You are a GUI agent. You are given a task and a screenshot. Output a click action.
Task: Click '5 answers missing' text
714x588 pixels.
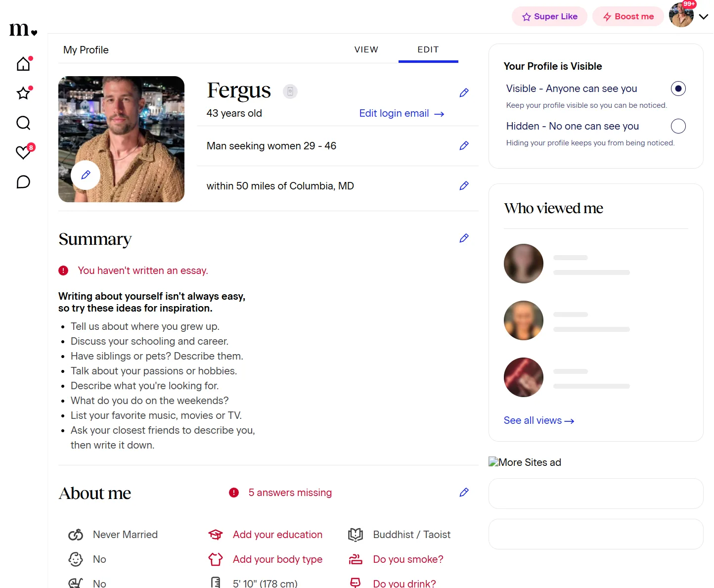click(290, 493)
